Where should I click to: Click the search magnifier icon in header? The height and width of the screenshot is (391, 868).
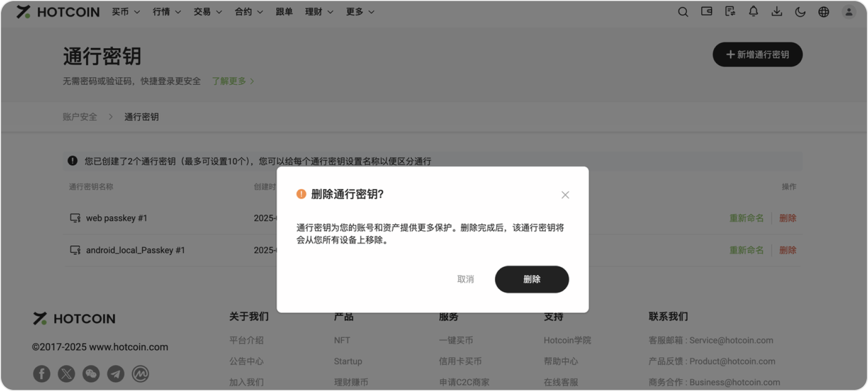coord(683,12)
